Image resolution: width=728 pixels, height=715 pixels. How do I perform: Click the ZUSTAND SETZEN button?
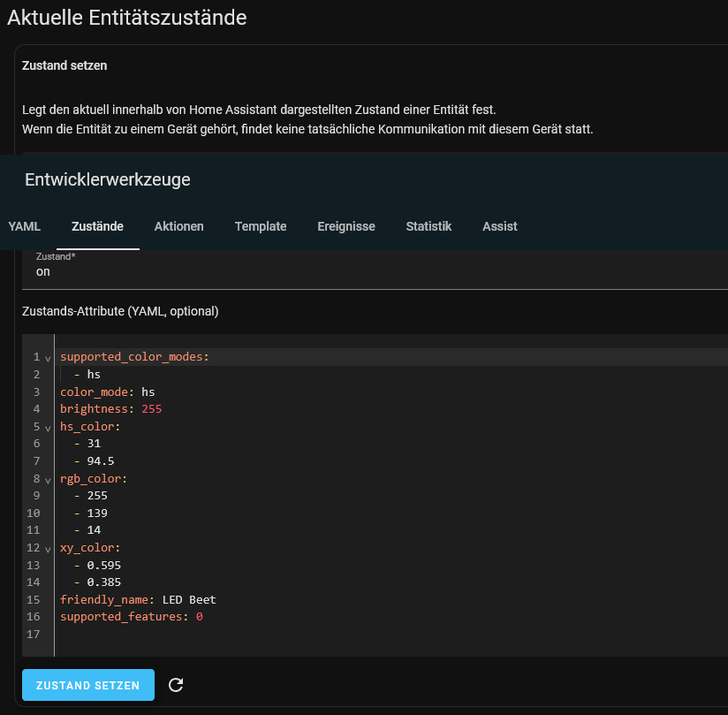click(x=88, y=685)
